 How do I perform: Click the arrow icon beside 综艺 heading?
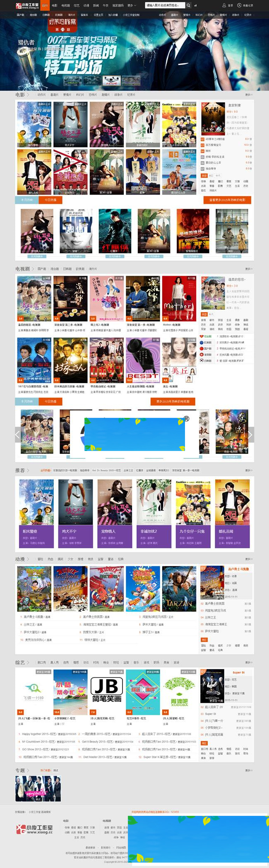28,663
